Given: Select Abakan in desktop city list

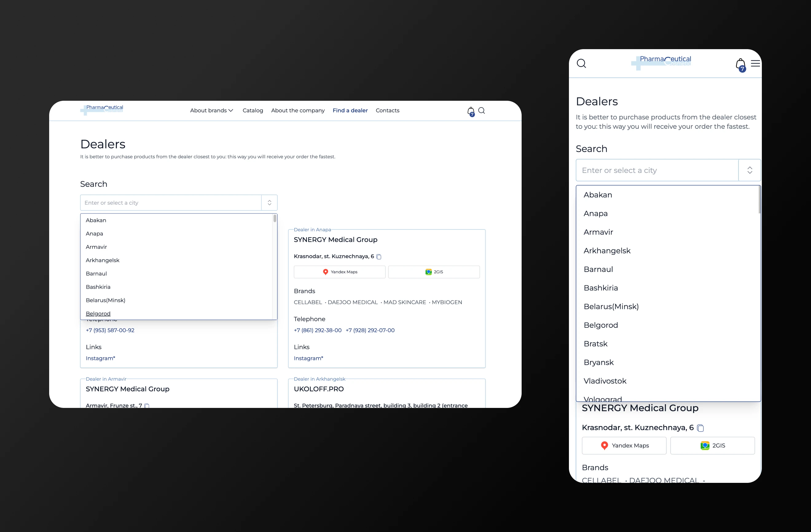Looking at the screenshot, I should click(177, 220).
